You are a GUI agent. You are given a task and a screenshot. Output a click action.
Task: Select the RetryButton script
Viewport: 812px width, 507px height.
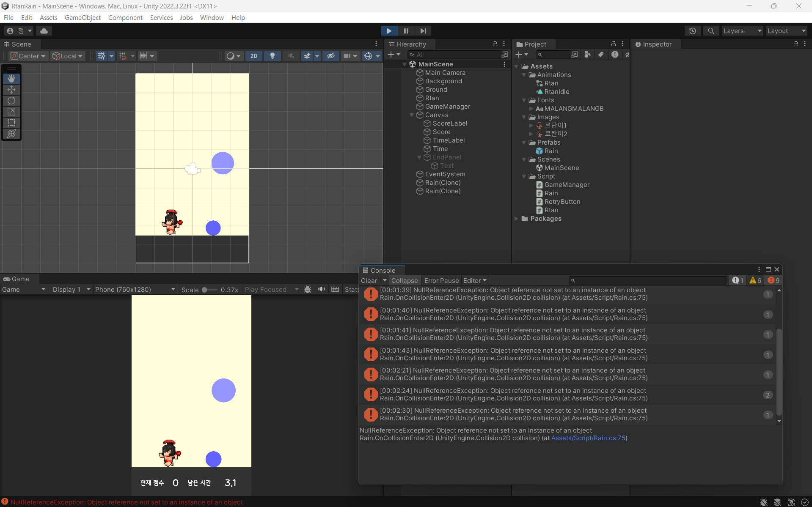coord(562,202)
